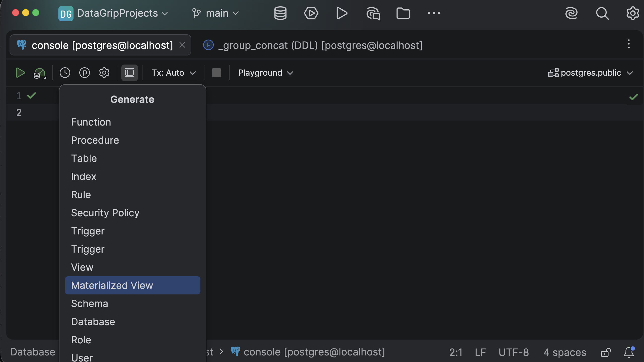The image size is (644, 362).
Task: Pick Role in Generate menu
Action: tap(133, 340)
